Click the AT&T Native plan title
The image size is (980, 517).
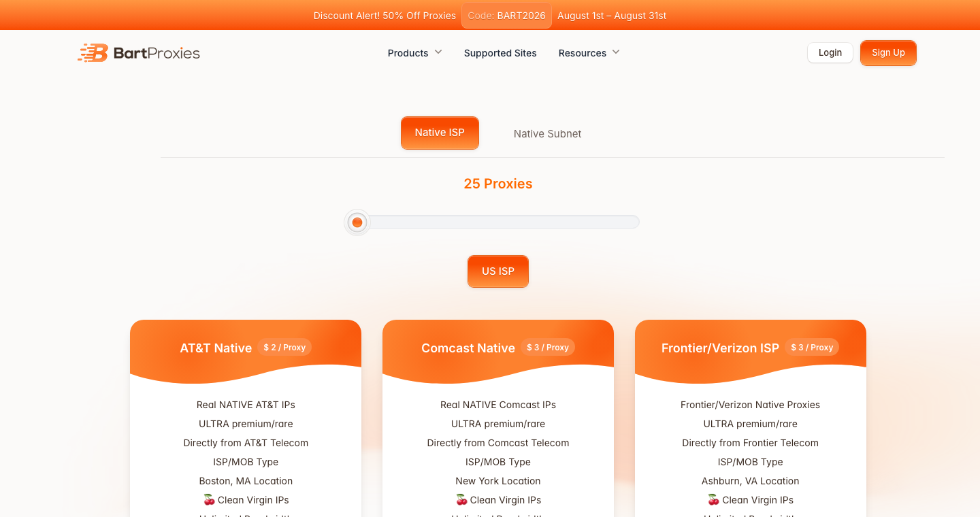click(216, 348)
